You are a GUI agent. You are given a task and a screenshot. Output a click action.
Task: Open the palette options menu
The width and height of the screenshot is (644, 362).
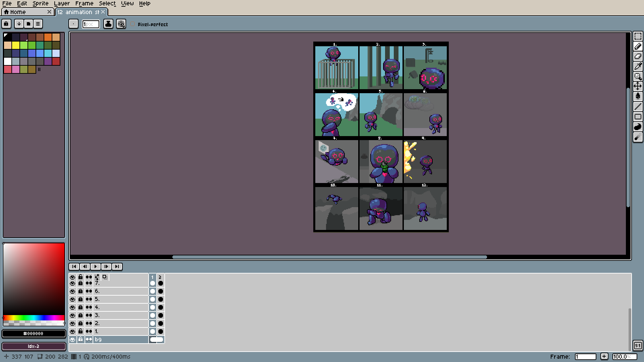(38, 24)
